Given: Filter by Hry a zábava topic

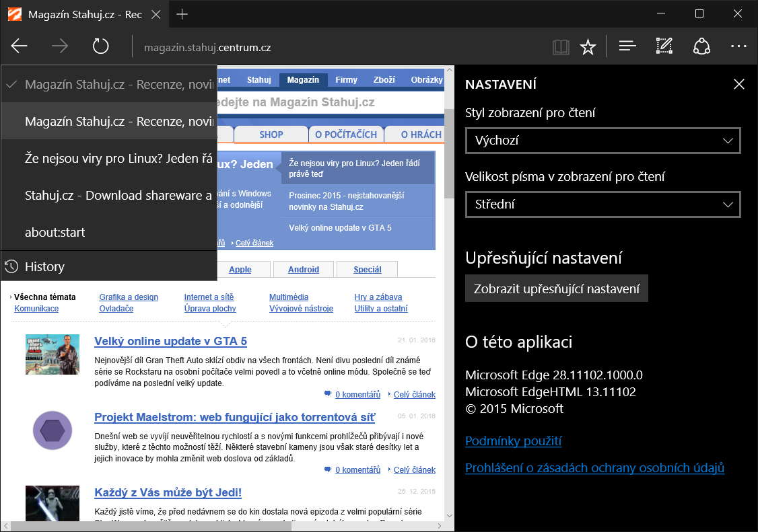Looking at the screenshot, I should (x=378, y=297).
